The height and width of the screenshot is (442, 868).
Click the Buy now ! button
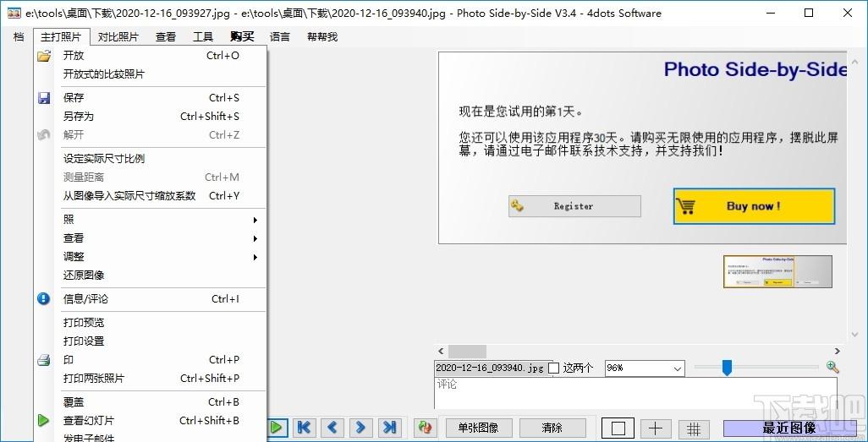(x=754, y=206)
